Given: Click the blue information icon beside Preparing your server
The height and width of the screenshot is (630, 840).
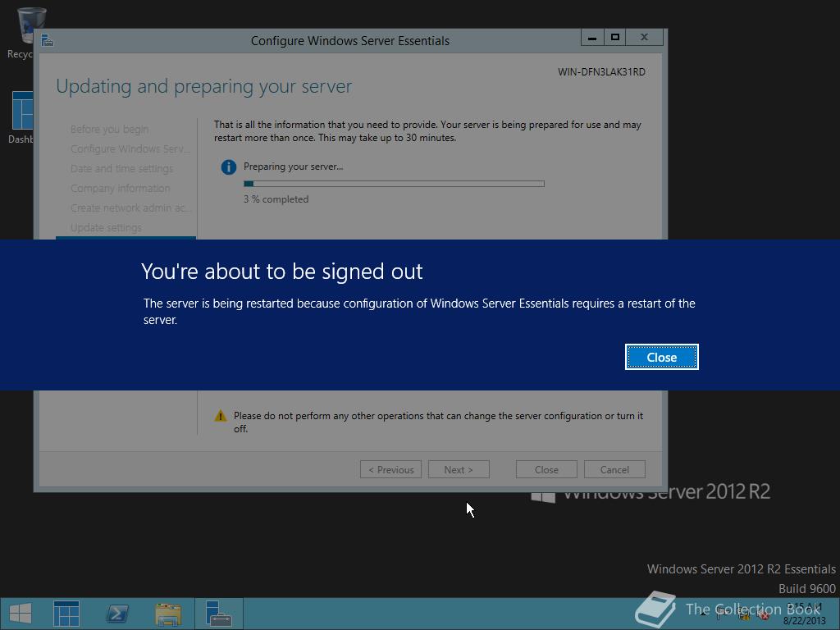Looking at the screenshot, I should [229, 167].
